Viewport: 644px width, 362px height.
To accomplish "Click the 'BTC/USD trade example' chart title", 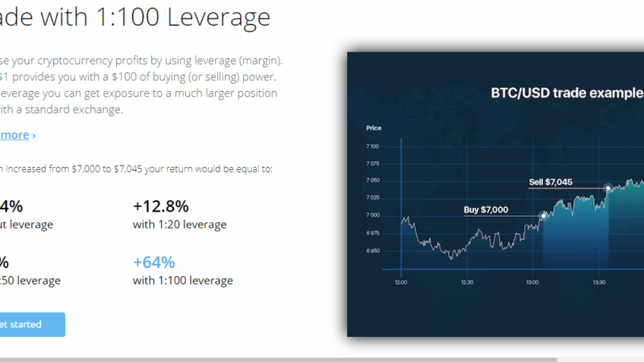I will [566, 93].
